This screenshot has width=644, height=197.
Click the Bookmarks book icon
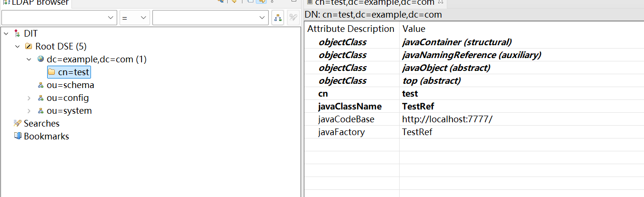click(18, 136)
